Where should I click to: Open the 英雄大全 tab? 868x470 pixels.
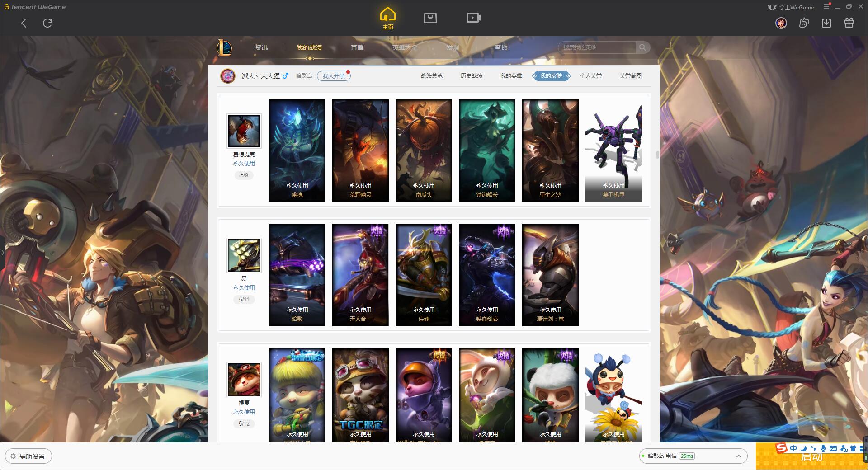pos(405,47)
